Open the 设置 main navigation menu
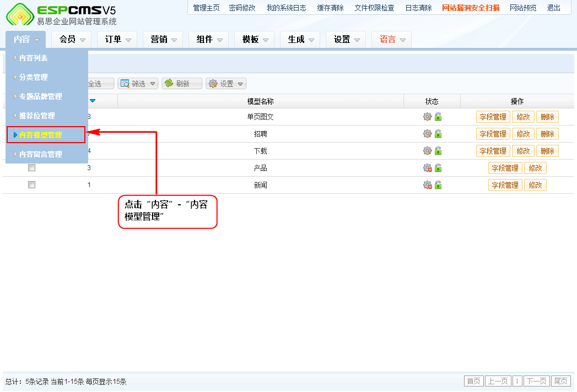 pyautogui.click(x=346, y=39)
